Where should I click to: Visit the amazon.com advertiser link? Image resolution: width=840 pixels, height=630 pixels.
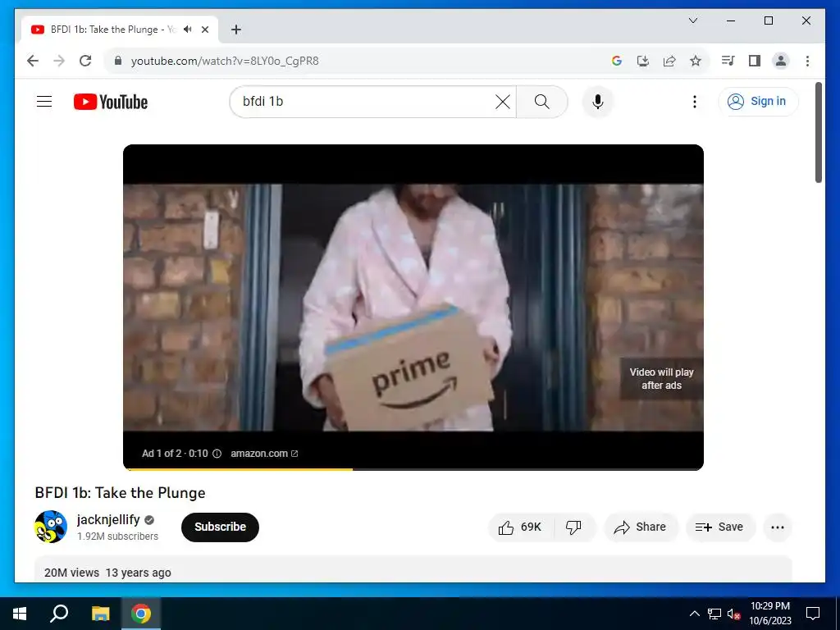(x=264, y=454)
